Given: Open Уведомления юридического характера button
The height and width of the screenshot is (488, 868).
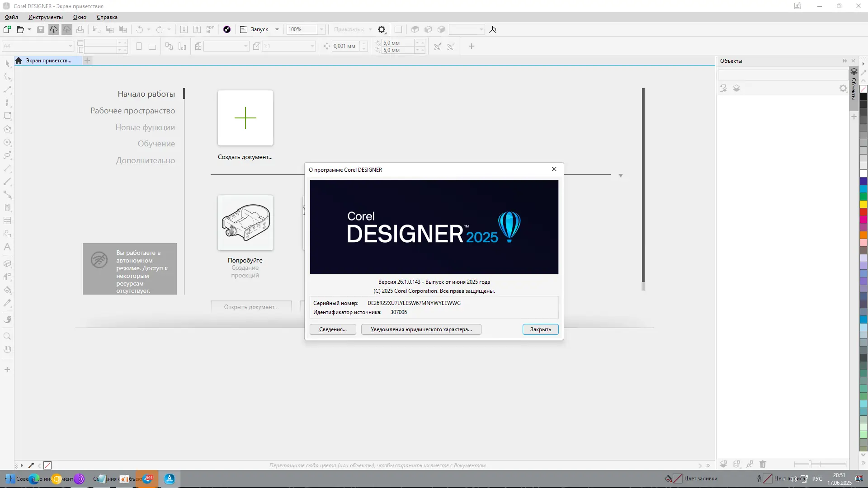Looking at the screenshot, I should click(x=421, y=329).
